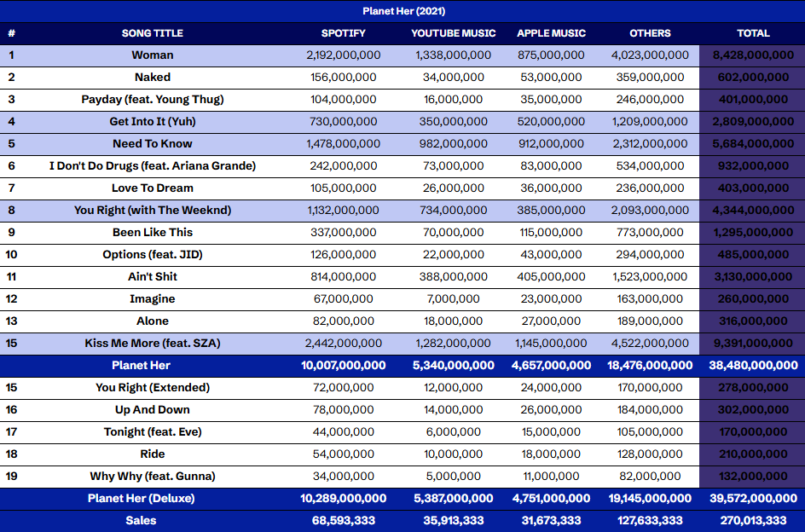This screenshot has height=532, width=805.
Task: Click Ain't Shit total 3,130,000,000
Action: [x=753, y=277]
